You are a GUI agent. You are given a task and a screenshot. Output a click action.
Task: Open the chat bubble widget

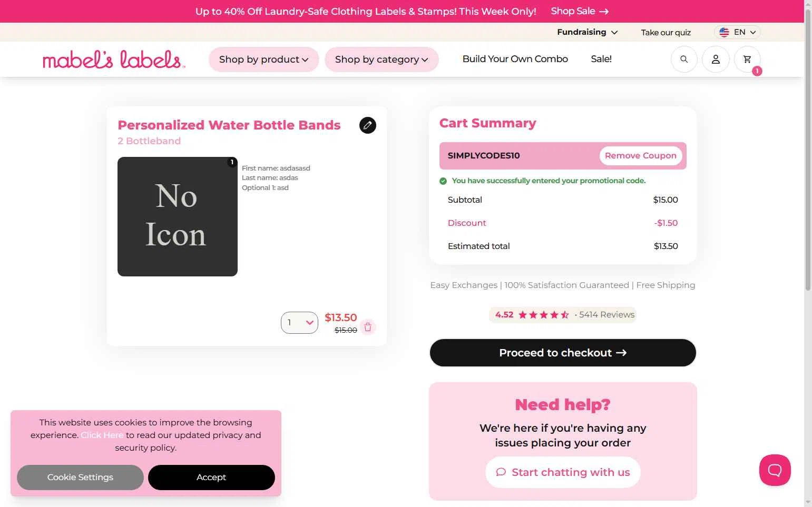point(775,470)
